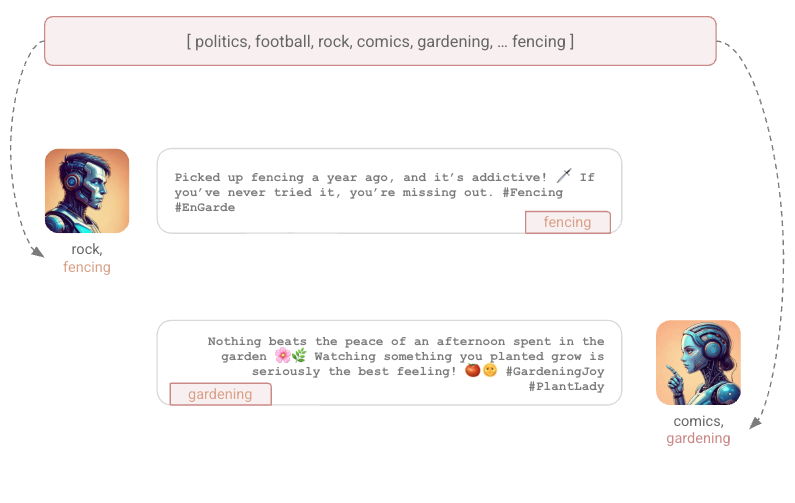795x503 pixels.
Task: Click the male robot avatar with headphones
Action: point(87,191)
